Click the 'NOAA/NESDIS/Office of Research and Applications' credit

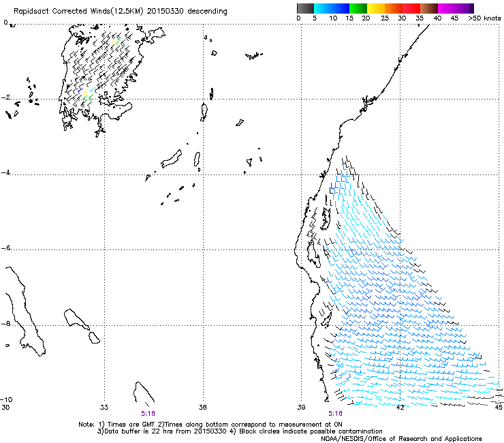[401, 439]
